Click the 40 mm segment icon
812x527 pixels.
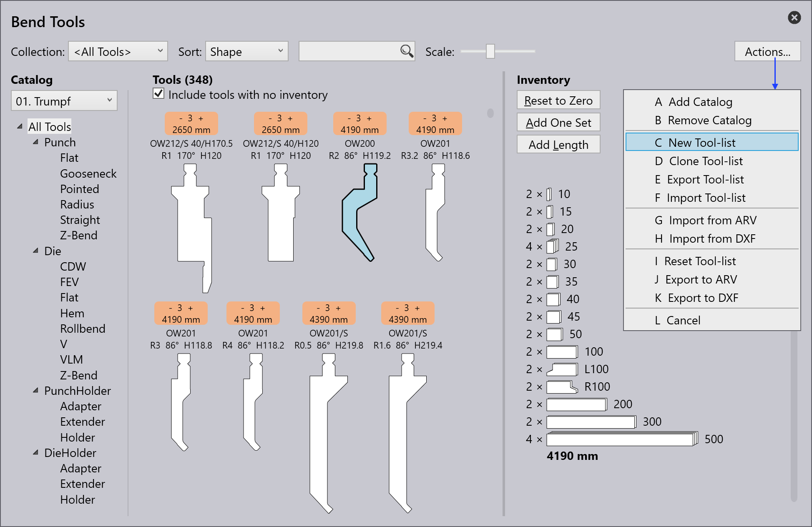click(553, 299)
